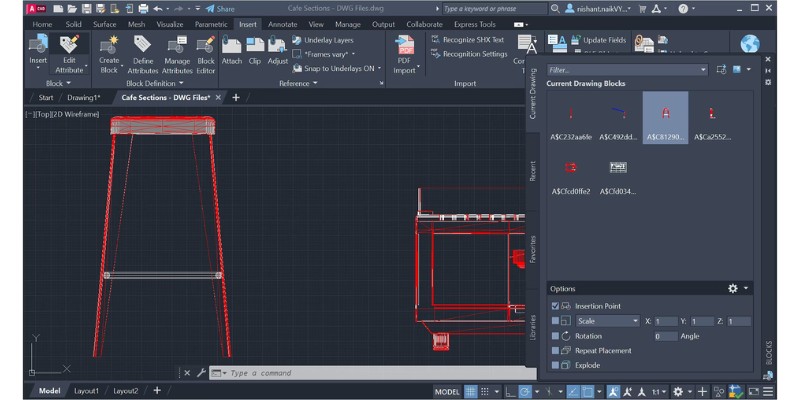This screenshot has width=800, height=400.
Task: Click the search magnifier icon in title bar
Action: coord(555,9)
